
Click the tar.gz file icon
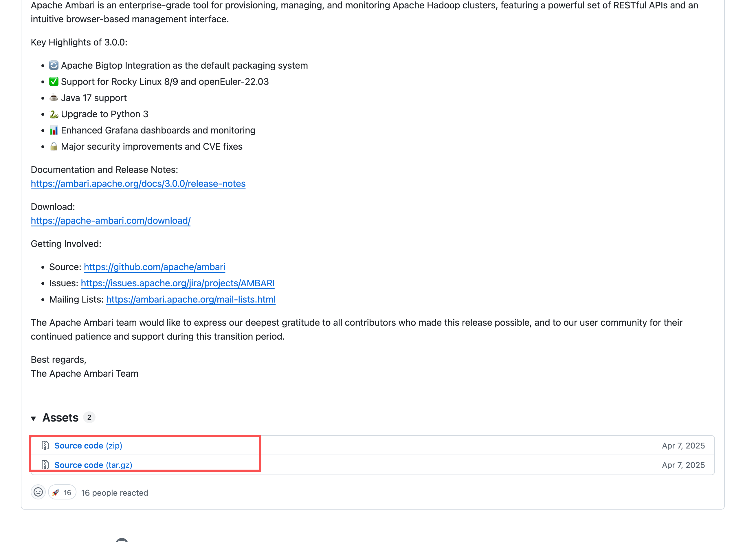(45, 465)
